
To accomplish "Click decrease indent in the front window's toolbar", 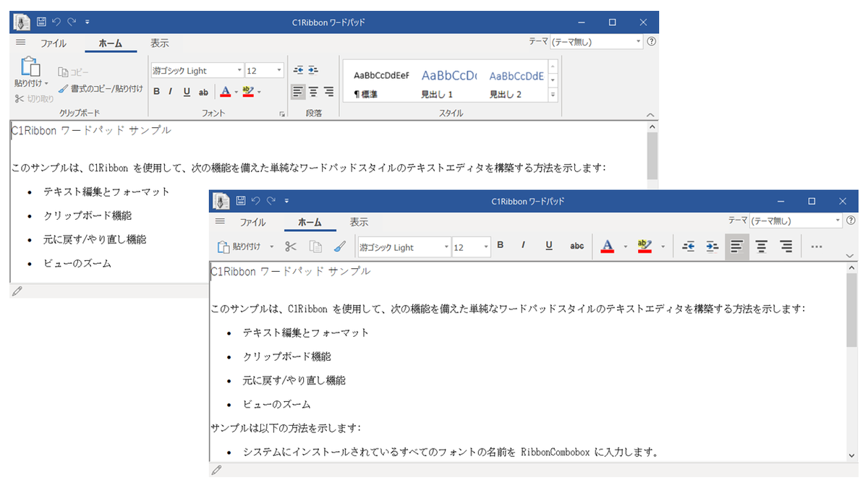I will click(689, 247).
